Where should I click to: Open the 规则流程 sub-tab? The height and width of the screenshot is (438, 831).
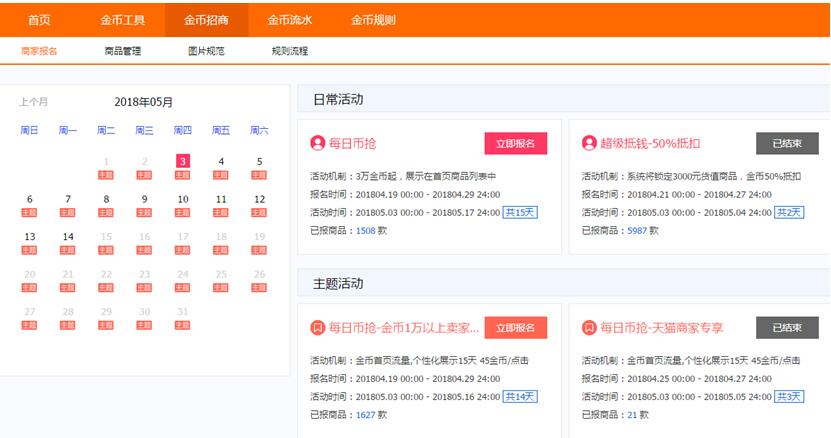pyautogui.click(x=290, y=51)
